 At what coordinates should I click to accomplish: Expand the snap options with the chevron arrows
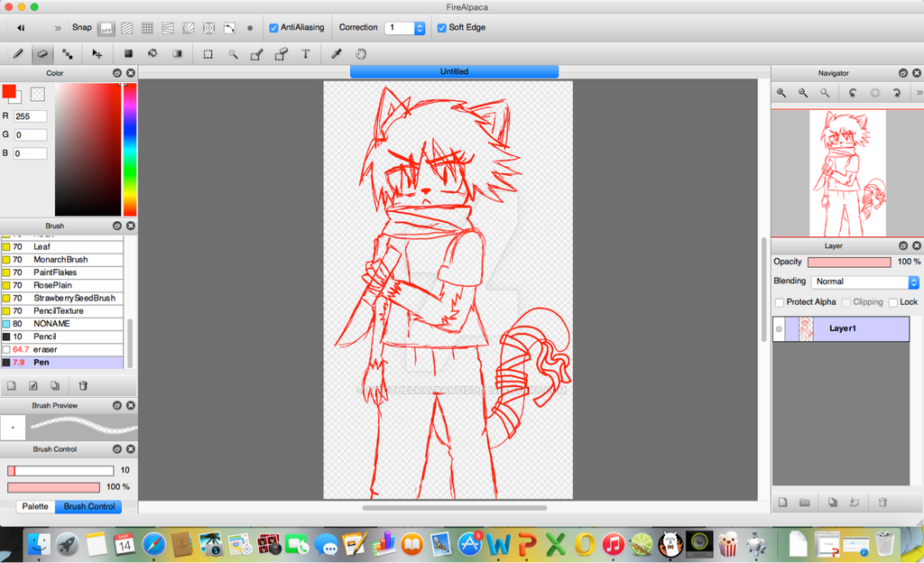57,27
